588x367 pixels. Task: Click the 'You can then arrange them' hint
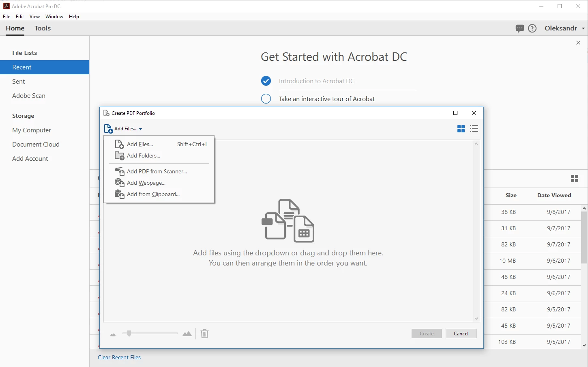click(x=288, y=263)
